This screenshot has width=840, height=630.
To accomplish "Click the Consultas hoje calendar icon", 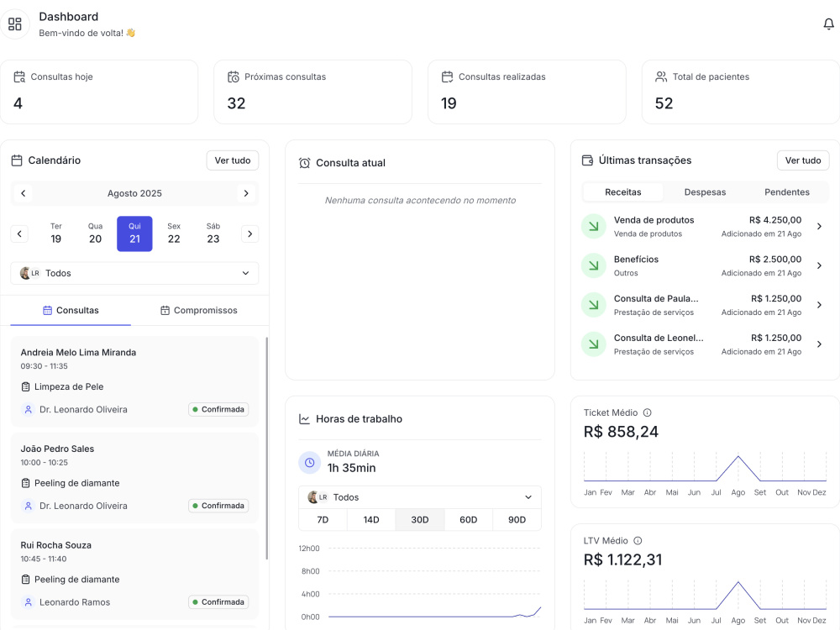I will click(19, 77).
